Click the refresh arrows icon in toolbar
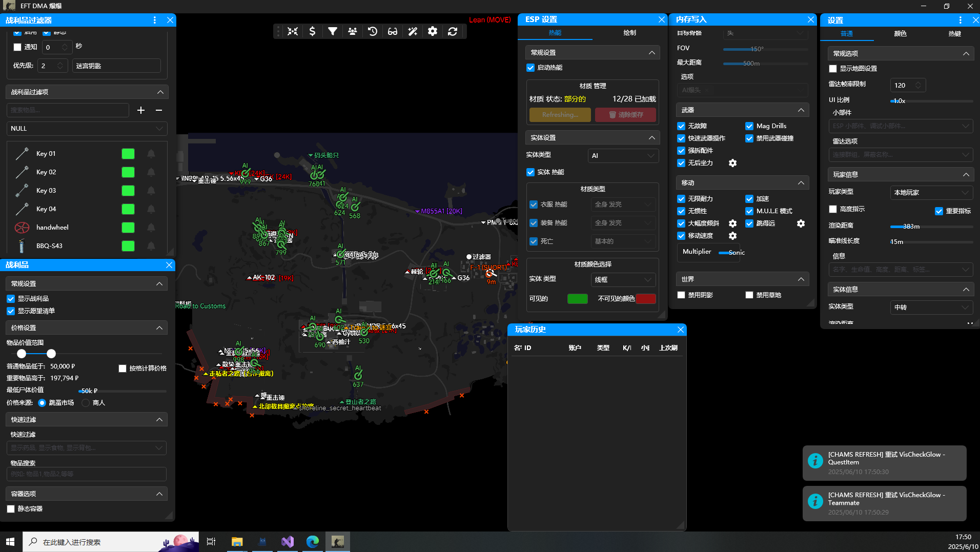The height and width of the screenshot is (552, 980). pos(453,31)
